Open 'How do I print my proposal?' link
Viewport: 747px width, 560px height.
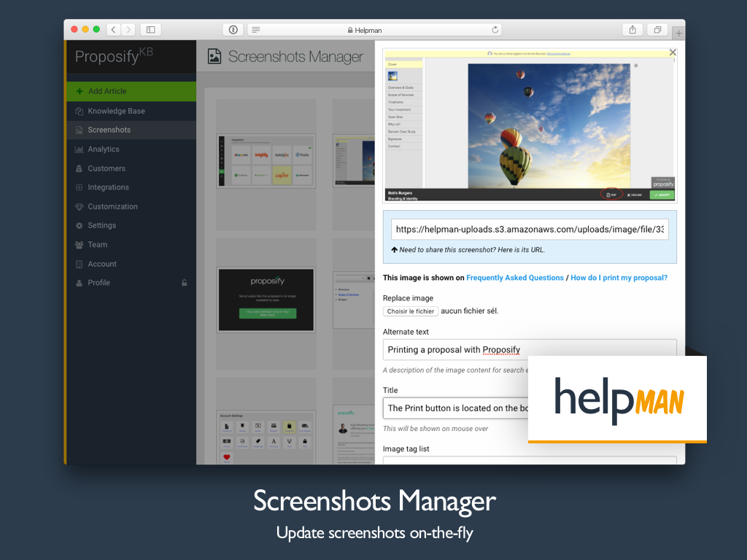(619, 278)
